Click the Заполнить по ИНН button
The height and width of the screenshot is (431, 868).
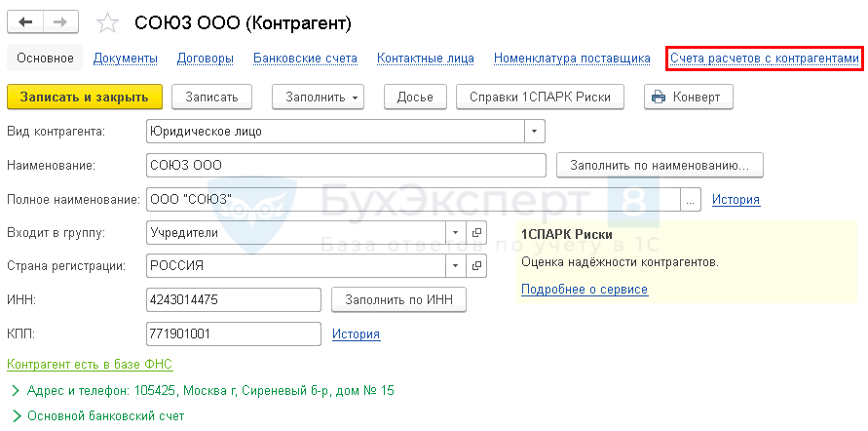coord(398,299)
